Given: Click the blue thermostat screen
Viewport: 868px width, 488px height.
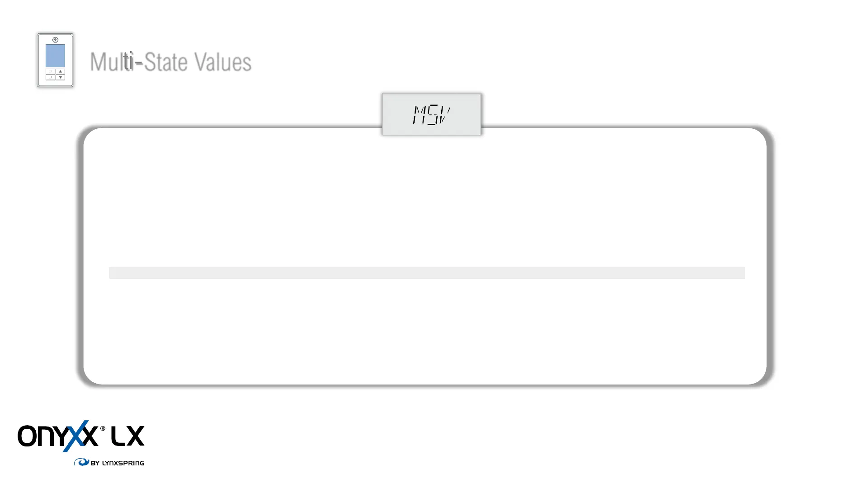Looking at the screenshot, I should 55,56.
